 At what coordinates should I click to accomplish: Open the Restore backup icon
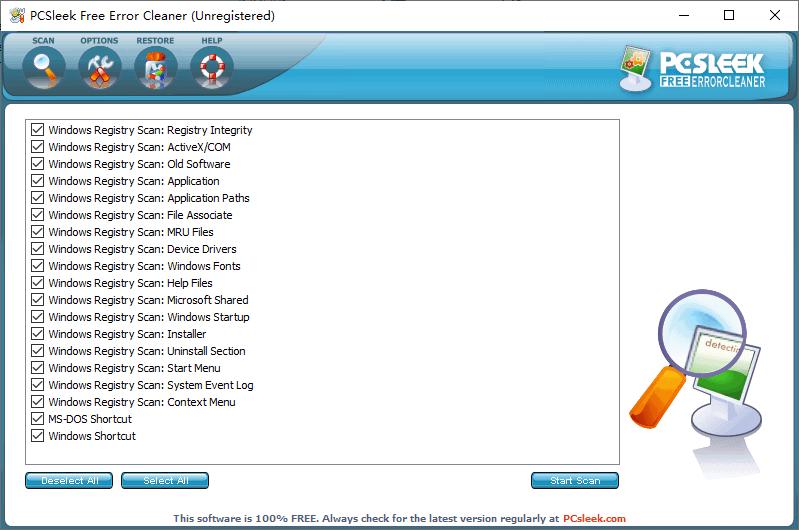(x=156, y=67)
